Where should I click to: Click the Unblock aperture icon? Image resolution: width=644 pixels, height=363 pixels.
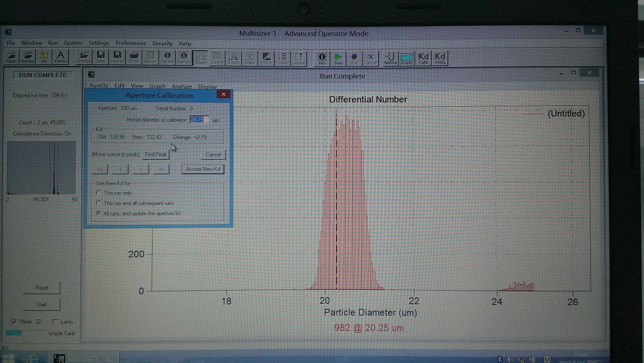(390, 58)
